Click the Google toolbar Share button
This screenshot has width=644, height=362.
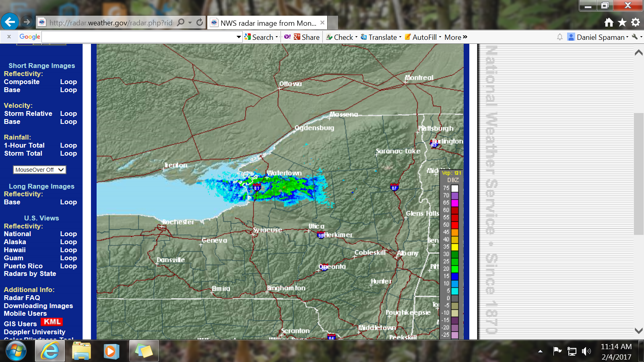point(307,37)
